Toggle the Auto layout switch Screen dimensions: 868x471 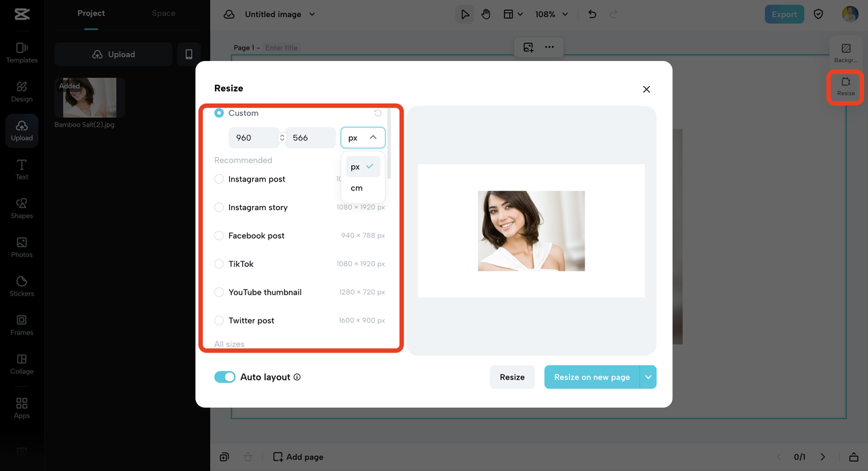point(225,377)
